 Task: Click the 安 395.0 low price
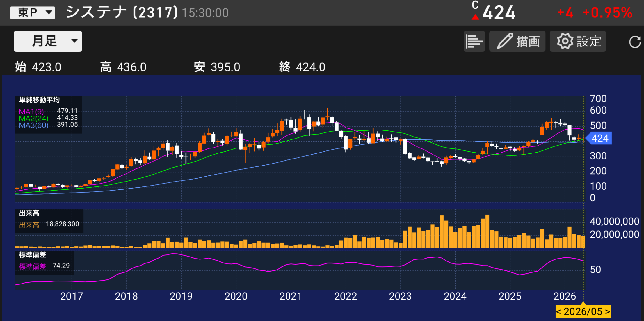pyautogui.click(x=217, y=67)
